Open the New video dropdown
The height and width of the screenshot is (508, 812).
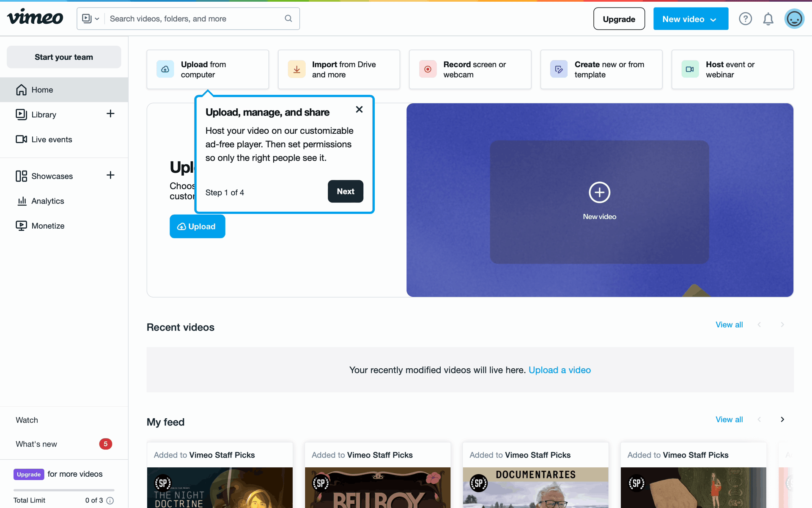click(x=691, y=19)
